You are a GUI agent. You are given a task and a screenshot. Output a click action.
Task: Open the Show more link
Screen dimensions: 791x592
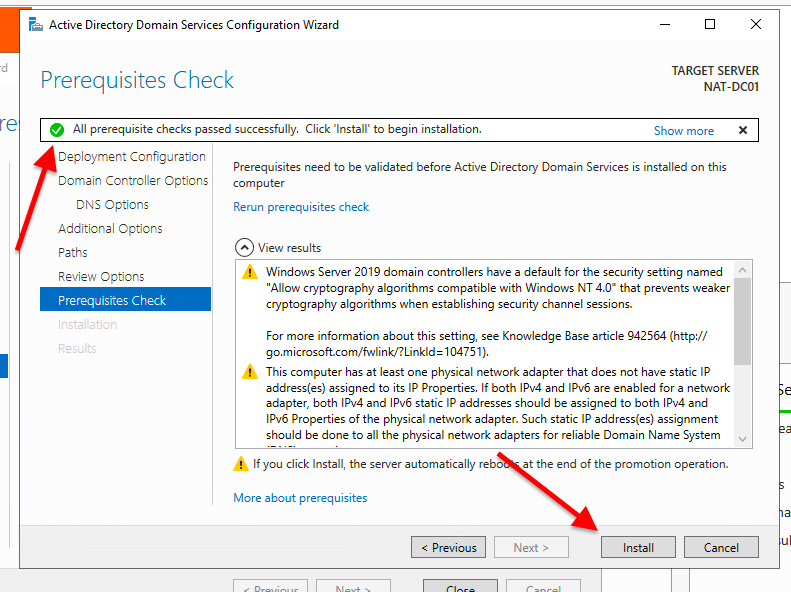tap(684, 131)
